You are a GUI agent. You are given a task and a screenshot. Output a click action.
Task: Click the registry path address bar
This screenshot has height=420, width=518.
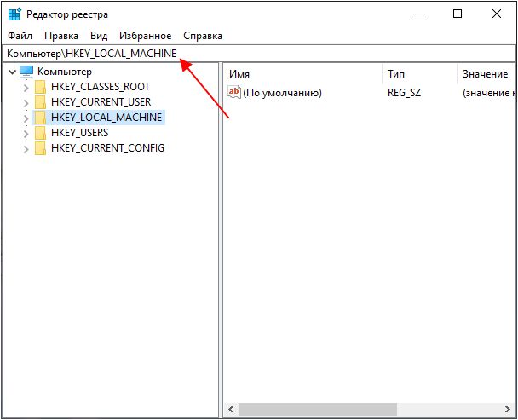click(x=259, y=53)
